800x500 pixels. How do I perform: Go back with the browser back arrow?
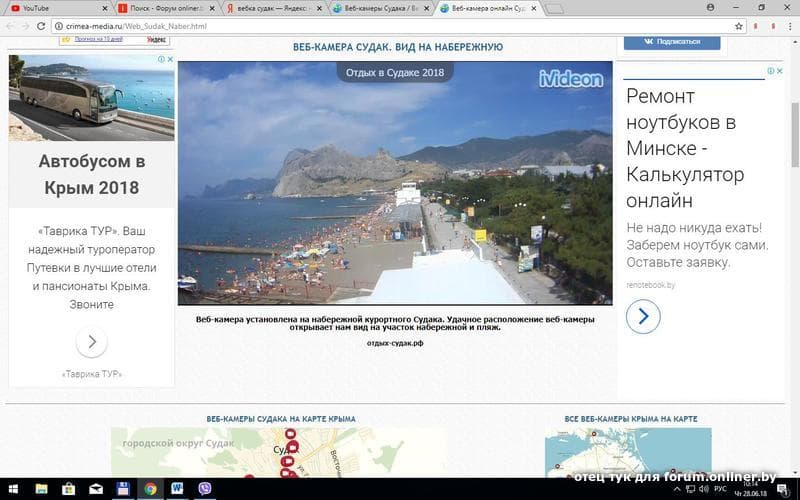(10, 26)
